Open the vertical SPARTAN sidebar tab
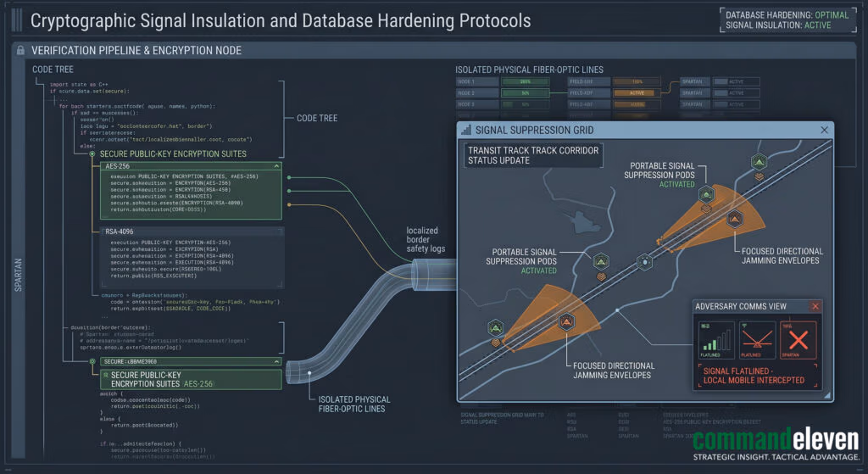Screen dimensions: 868x474 coord(19,275)
